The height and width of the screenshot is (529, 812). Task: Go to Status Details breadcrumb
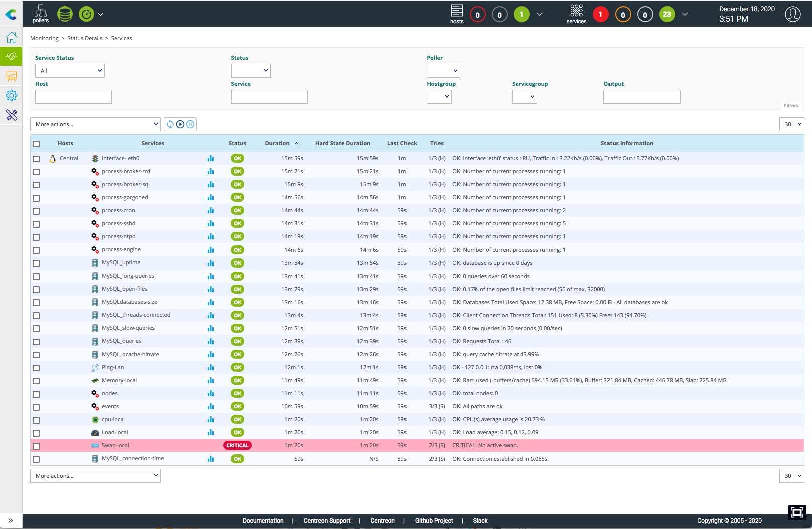click(x=85, y=38)
